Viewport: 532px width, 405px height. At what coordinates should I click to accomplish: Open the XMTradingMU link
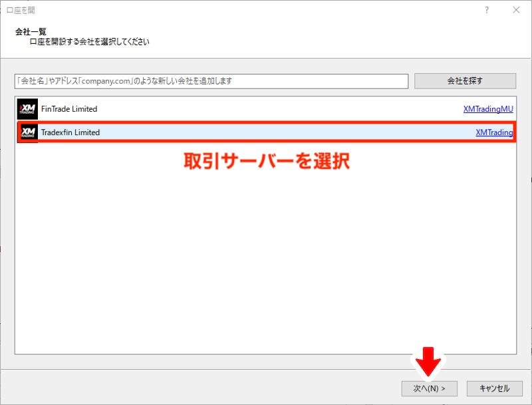[488, 109]
